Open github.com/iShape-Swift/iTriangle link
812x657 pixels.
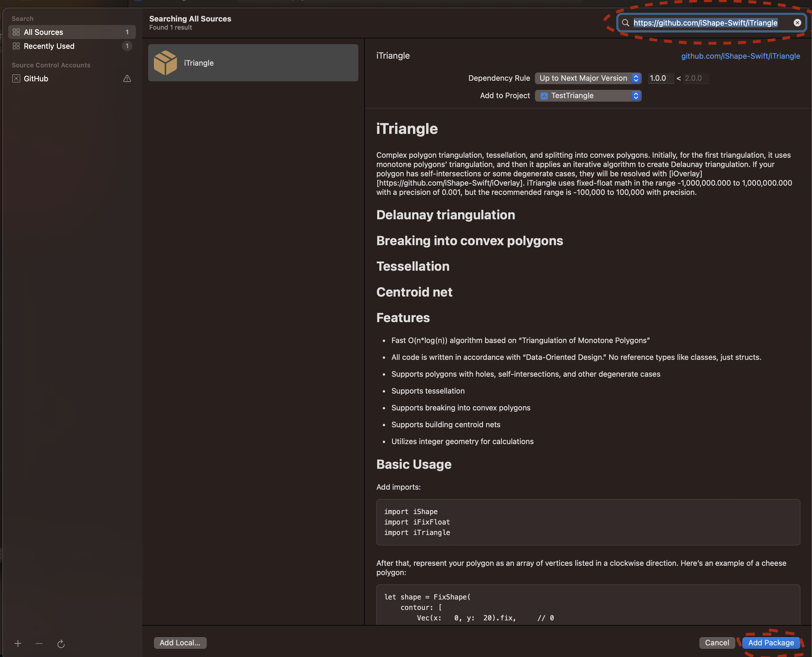tap(740, 56)
